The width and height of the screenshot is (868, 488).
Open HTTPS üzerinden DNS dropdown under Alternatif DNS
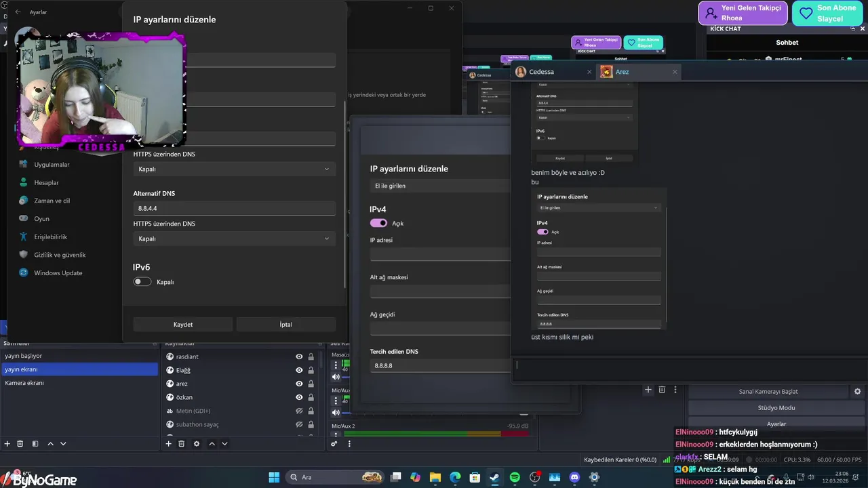(234, 239)
